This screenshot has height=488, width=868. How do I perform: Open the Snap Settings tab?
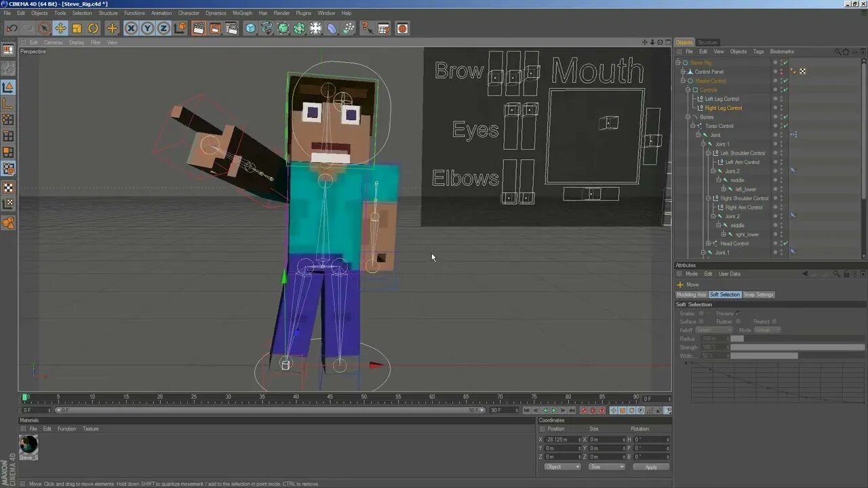tap(758, 295)
